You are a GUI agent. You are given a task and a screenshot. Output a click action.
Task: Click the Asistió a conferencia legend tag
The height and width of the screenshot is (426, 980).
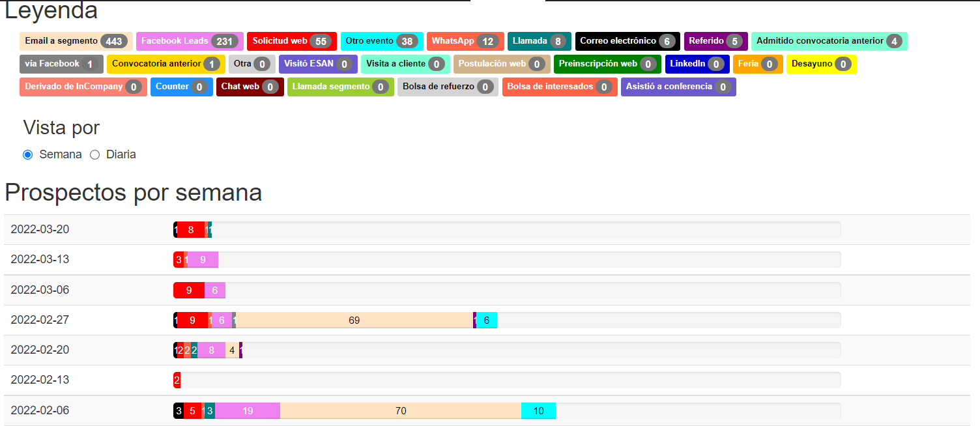pyautogui.click(x=678, y=87)
